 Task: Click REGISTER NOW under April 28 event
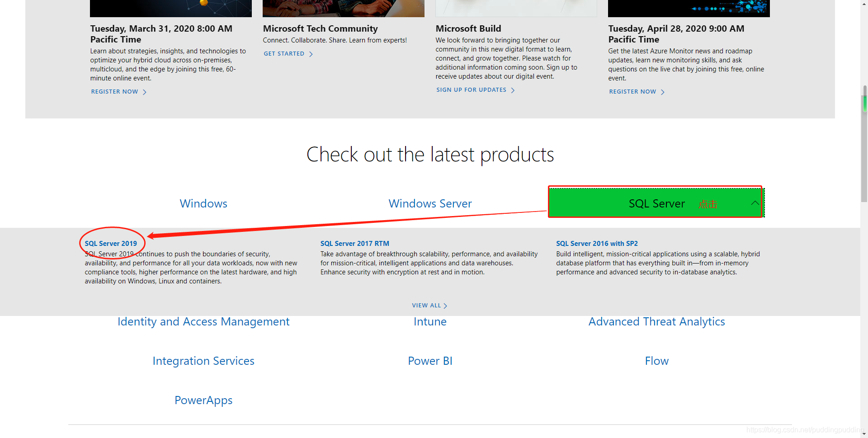[632, 92]
